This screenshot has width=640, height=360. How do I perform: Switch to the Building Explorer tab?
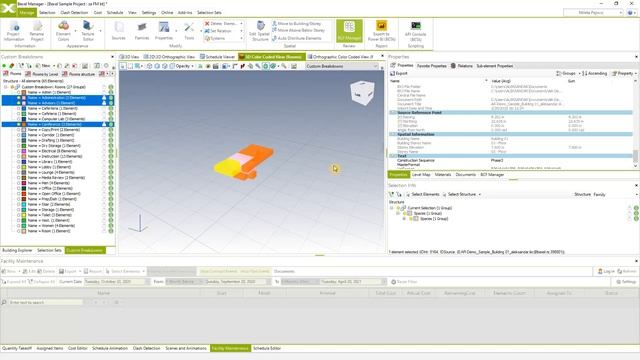pos(17,250)
